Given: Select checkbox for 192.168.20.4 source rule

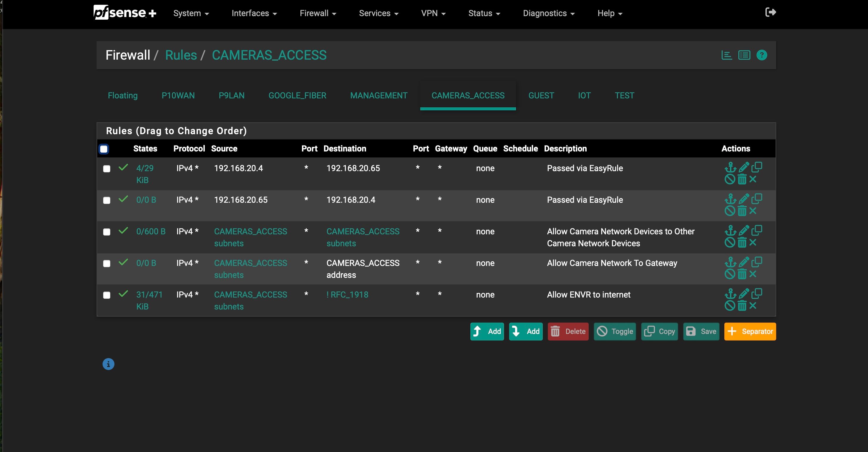Looking at the screenshot, I should click(x=107, y=169).
